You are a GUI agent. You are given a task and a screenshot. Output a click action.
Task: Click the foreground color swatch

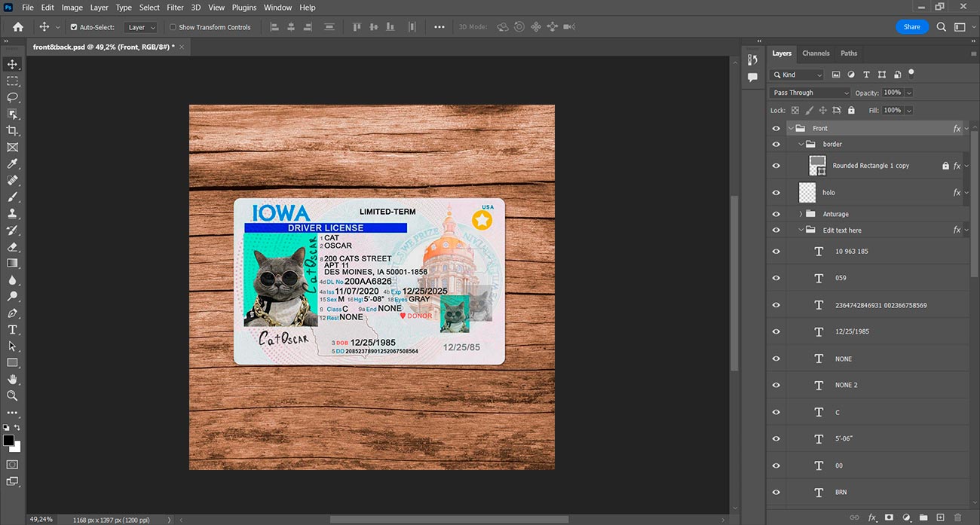tap(8, 440)
